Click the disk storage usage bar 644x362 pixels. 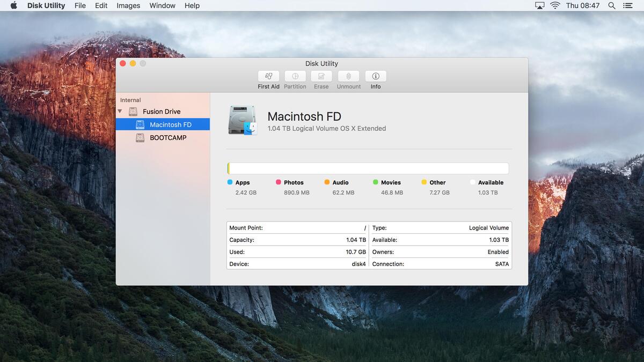click(x=368, y=168)
